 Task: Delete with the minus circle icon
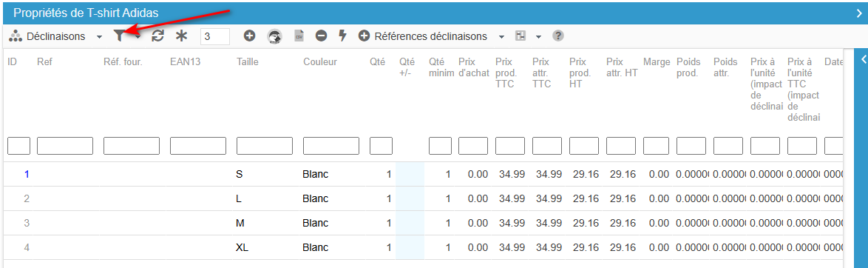[x=321, y=36]
